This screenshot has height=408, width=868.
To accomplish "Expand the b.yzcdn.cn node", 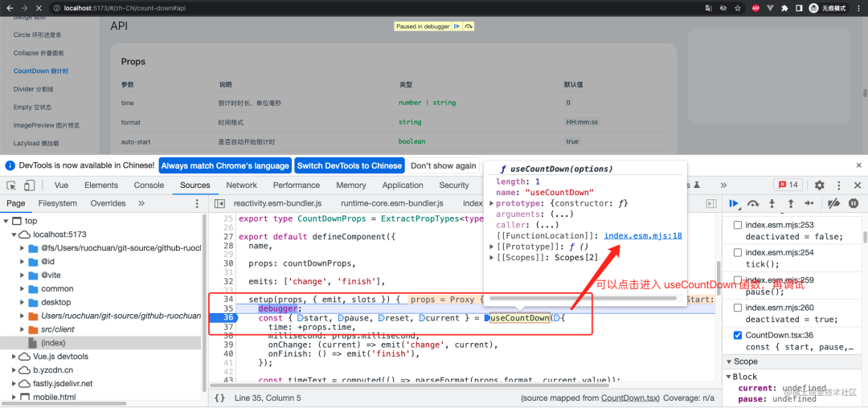I will coord(14,370).
